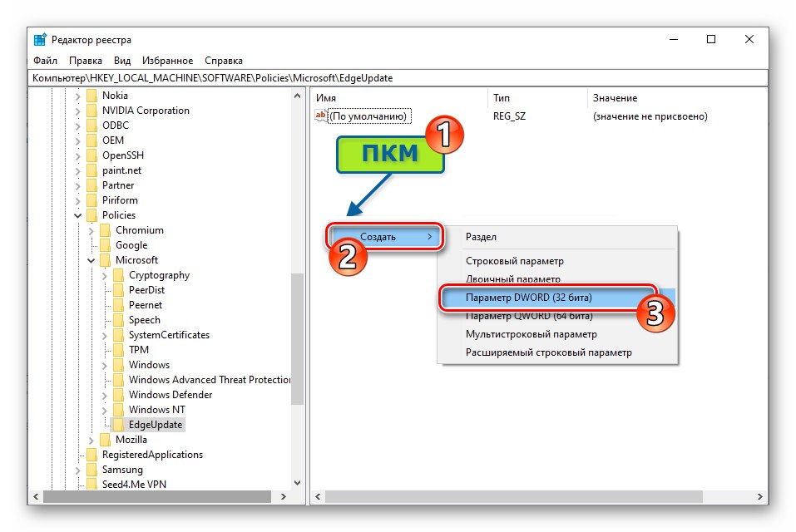796x532 pixels.
Task: Click the Windows Defender folder icon
Action: (118, 395)
